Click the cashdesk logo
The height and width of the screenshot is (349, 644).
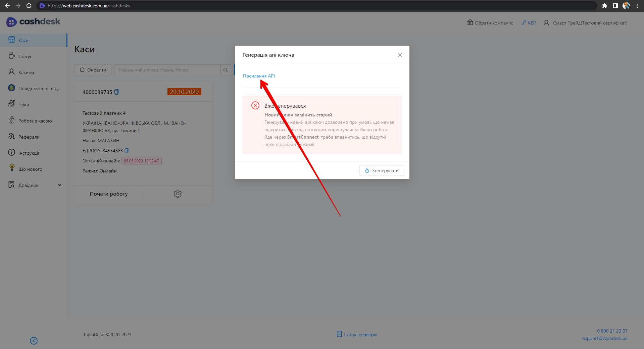pos(33,22)
